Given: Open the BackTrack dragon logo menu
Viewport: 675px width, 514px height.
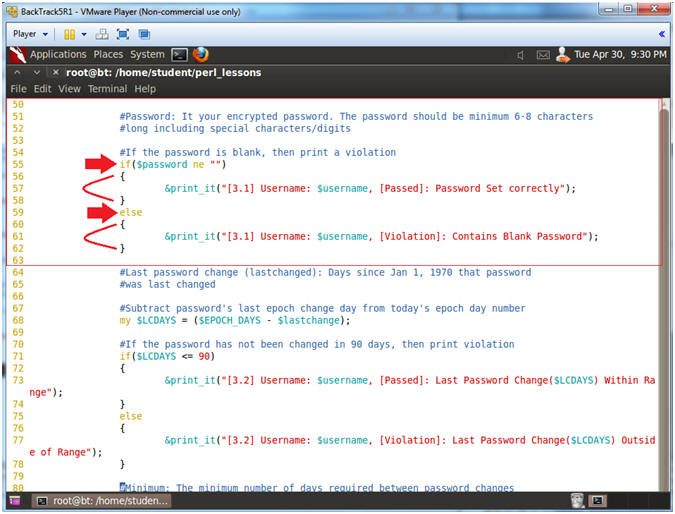Looking at the screenshot, I should pos(18,55).
